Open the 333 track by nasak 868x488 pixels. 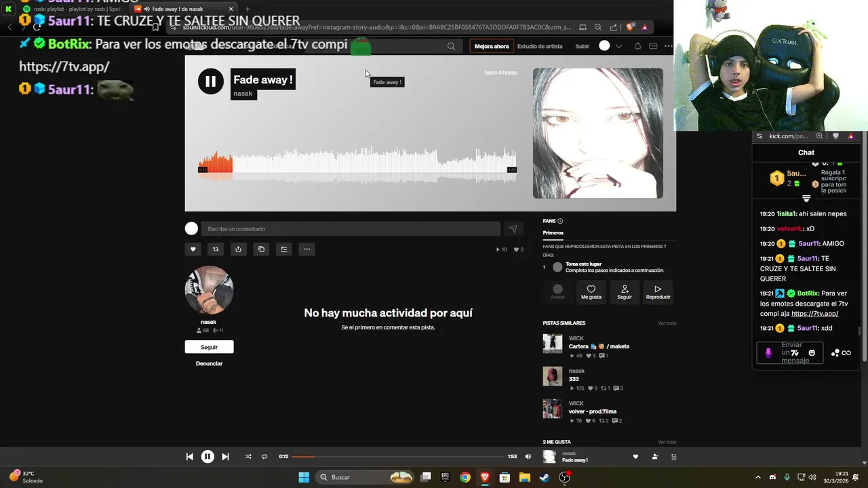click(x=574, y=379)
